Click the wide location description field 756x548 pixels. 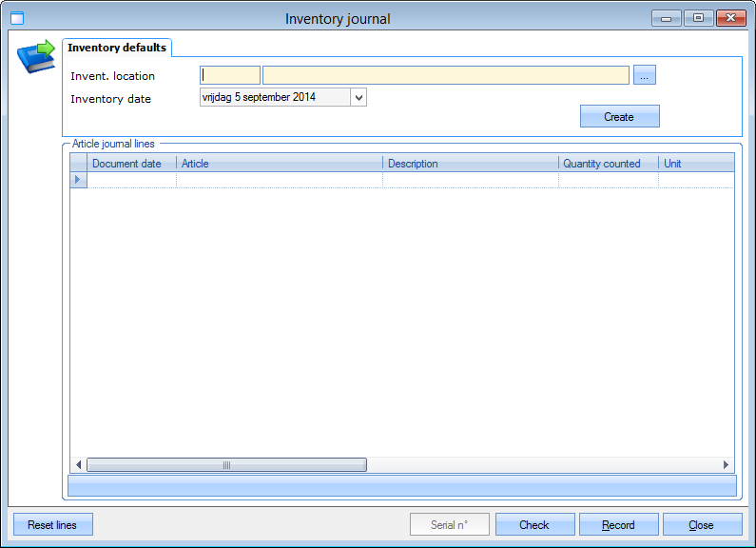[445, 76]
